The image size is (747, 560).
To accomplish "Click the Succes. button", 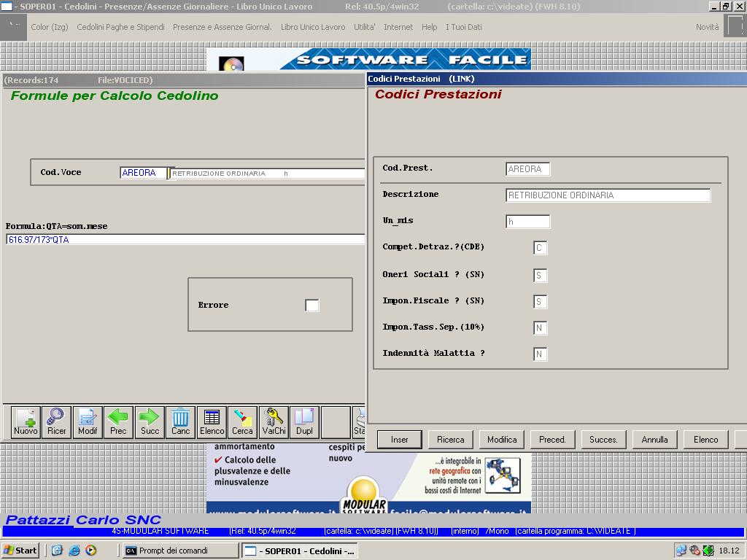I will [603, 440].
